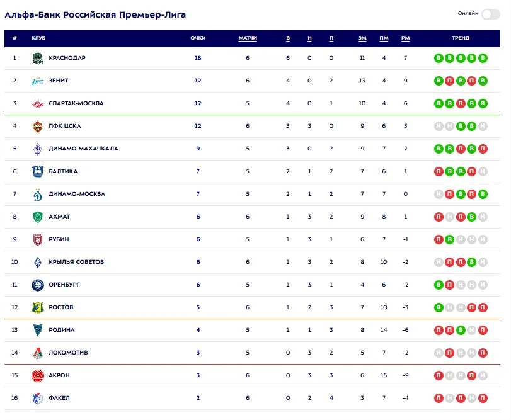This screenshot has width=511, height=420.
Task: Click the Akhmat club logo
Action: pos(38,217)
